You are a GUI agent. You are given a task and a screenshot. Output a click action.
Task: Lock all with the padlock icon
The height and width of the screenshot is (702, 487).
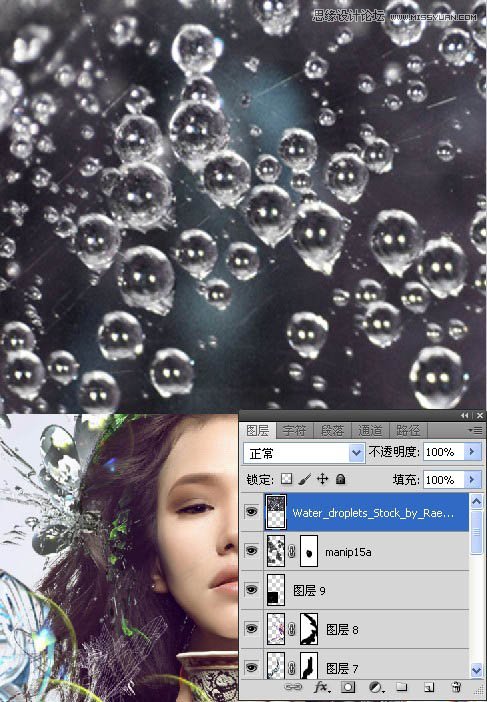point(341,479)
